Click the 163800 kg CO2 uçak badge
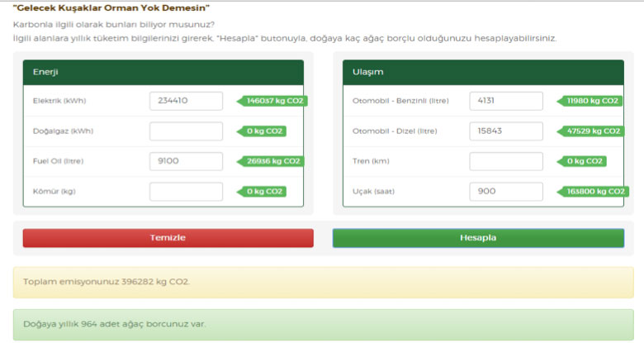Image resolution: width=644 pixels, height=343 pixels. [593, 192]
